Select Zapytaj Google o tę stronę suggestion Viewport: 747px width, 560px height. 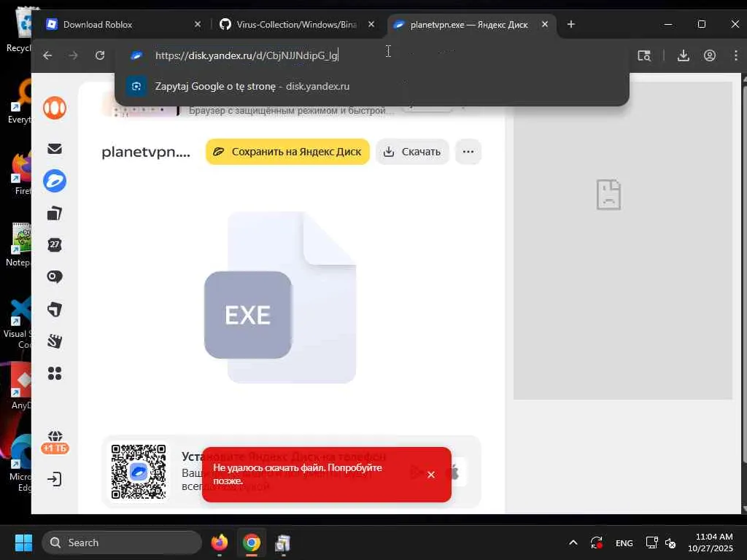(x=371, y=86)
